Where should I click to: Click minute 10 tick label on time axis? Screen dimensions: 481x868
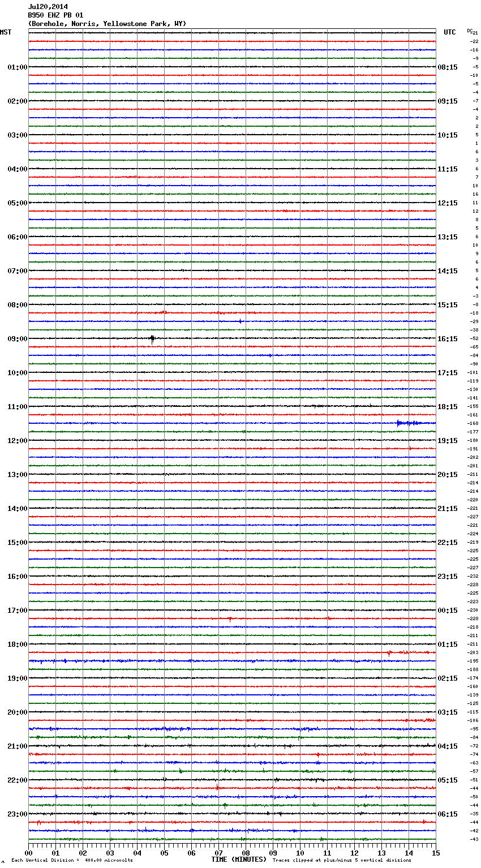point(300,853)
